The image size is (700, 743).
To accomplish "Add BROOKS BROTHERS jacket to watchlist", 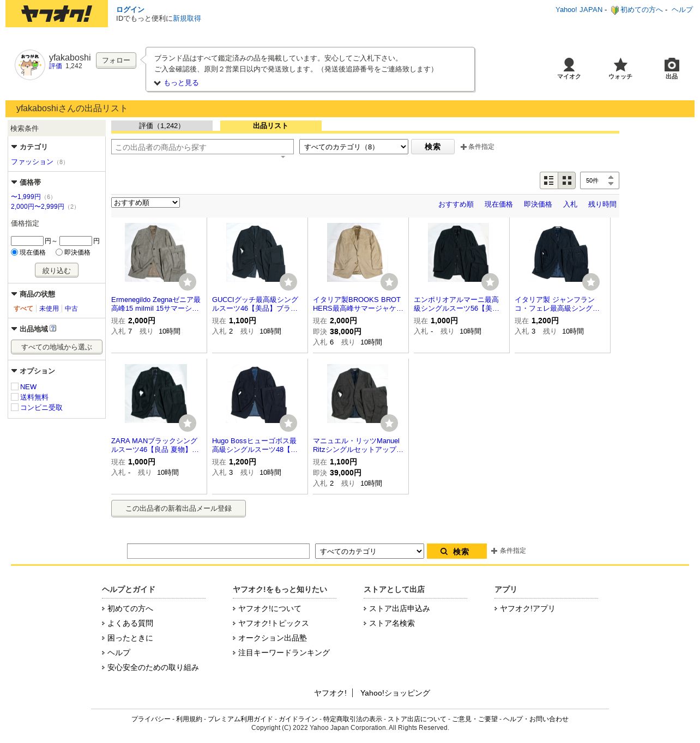I will click(389, 282).
